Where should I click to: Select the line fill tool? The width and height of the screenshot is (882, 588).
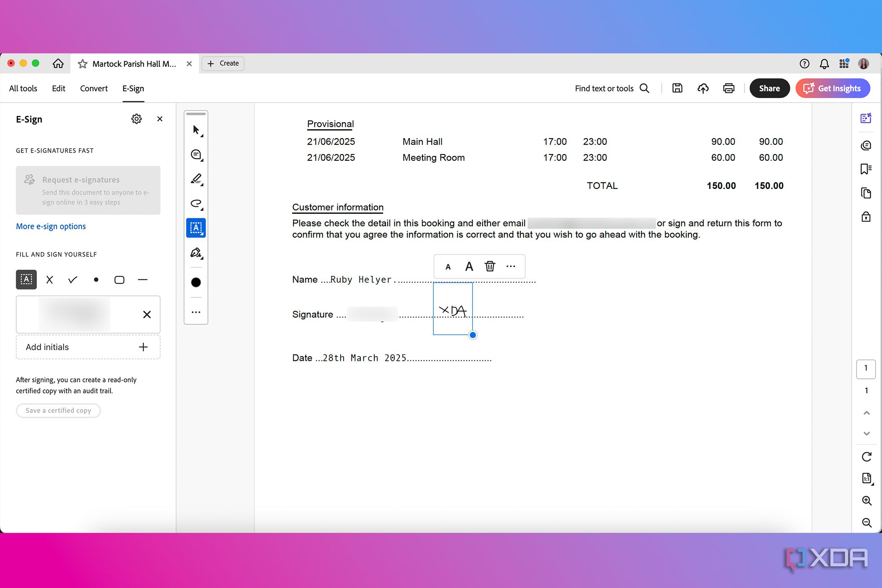[143, 280]
